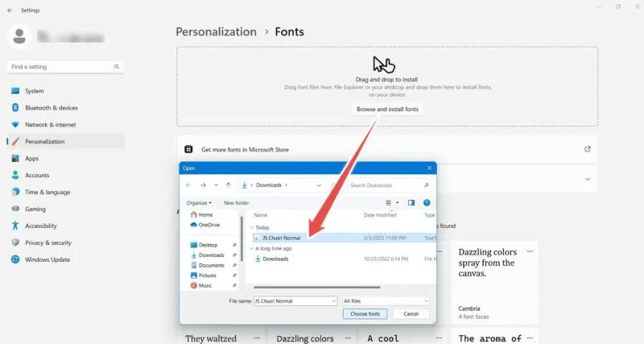This screenshot has height=344, width=644.
Task: Open Network & internet settings
Action: coord(66,125)
